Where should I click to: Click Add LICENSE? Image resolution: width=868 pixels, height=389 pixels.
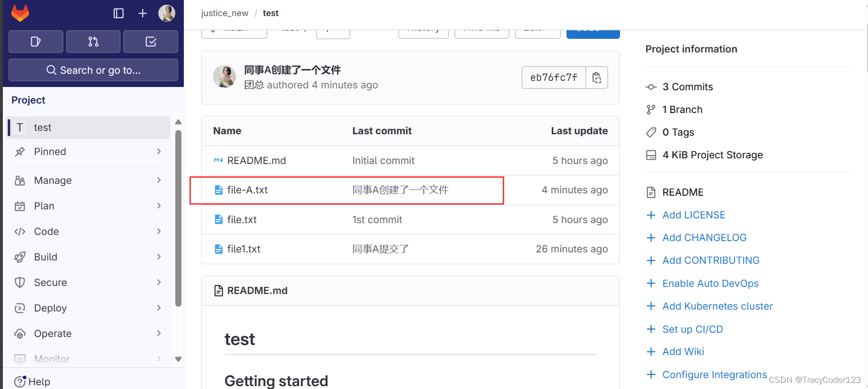(x=694, y=215)
